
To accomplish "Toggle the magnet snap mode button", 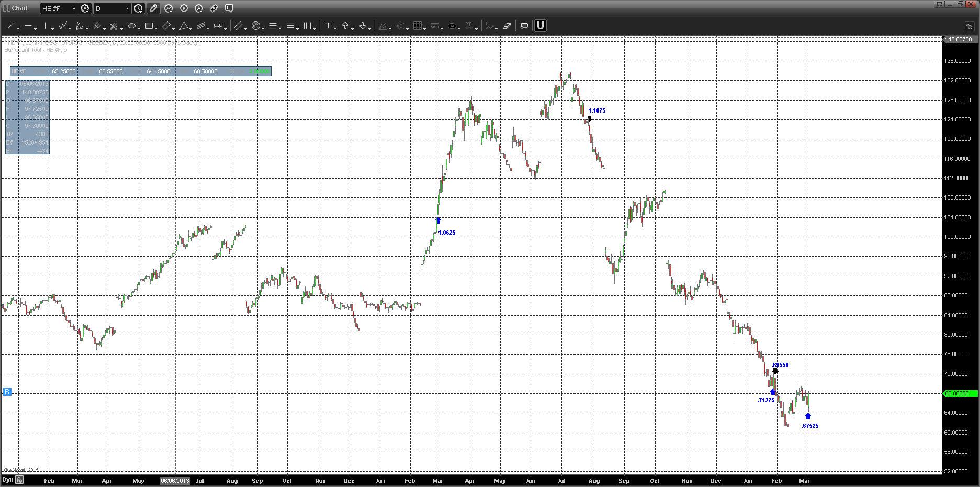I will 540,26.
